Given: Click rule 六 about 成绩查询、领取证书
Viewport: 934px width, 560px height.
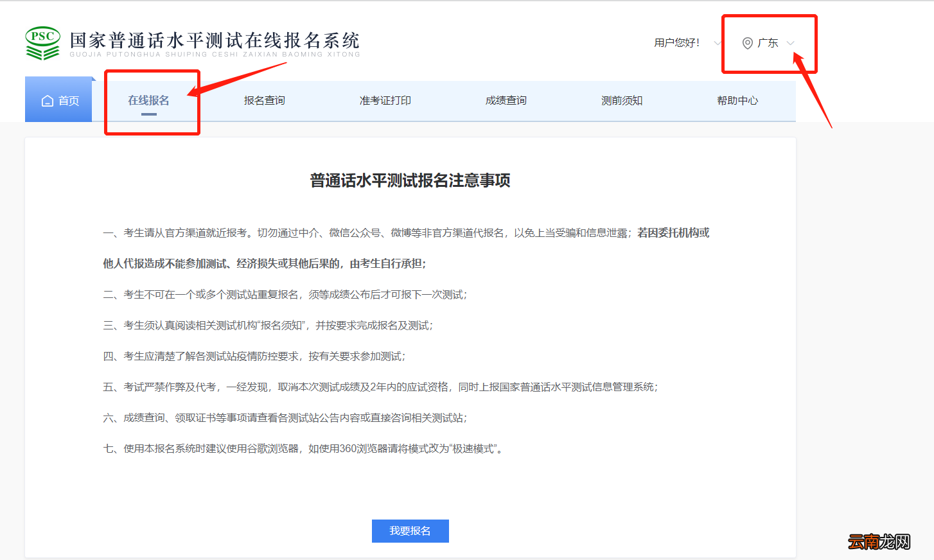Looking at the screenshot, I should [285, 418].
